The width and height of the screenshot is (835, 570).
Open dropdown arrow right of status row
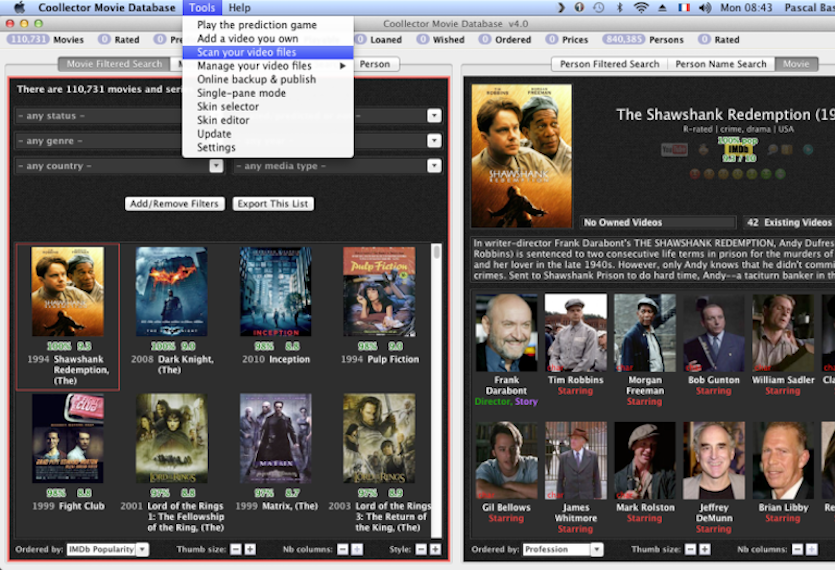435,116
